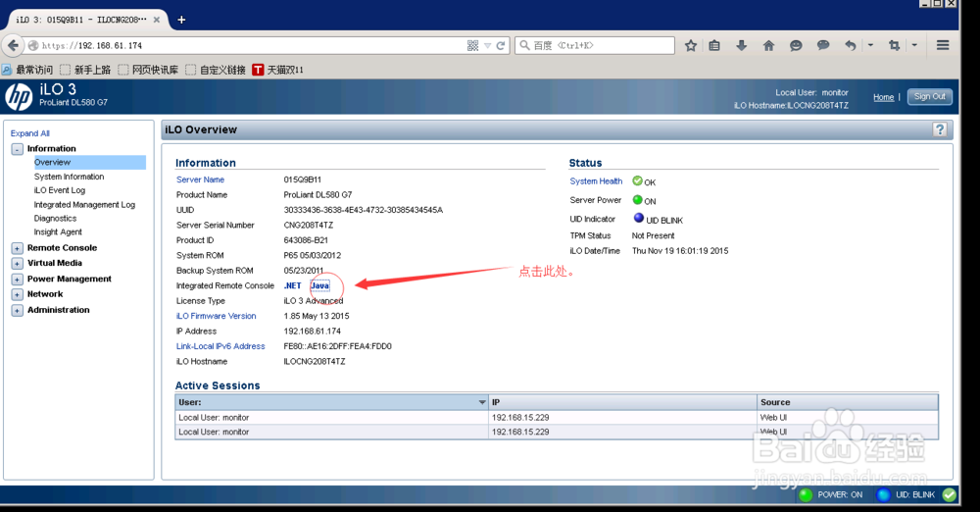The width and height of the screenshot is (980, 512).
Task: Click the Home link in header
Action: coord(883,97)
